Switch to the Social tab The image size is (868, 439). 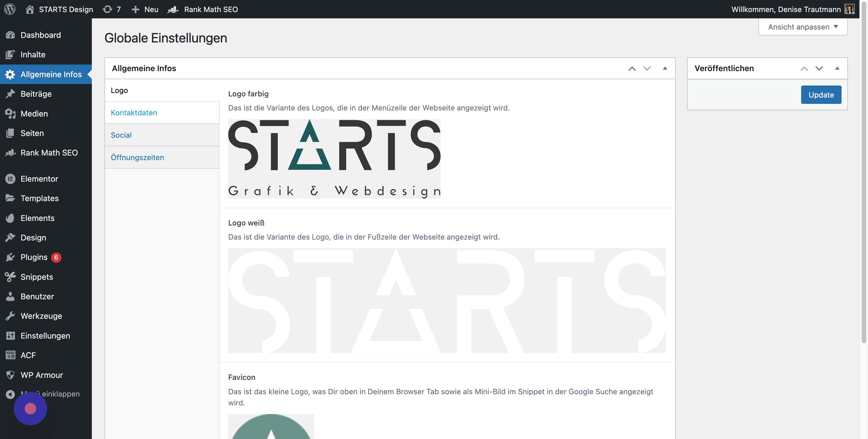tap(162, 135)
